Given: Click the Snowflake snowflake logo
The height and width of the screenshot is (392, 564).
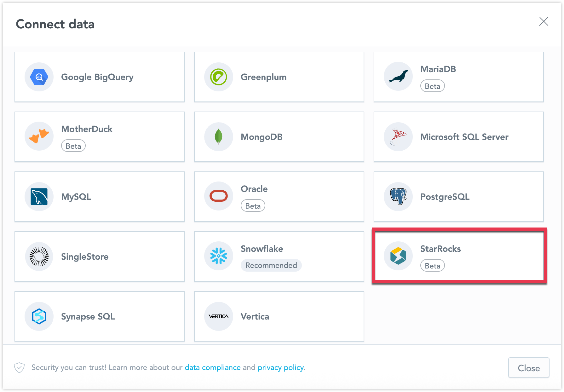Looking at the screenshot, I should (x=219, y=256).
